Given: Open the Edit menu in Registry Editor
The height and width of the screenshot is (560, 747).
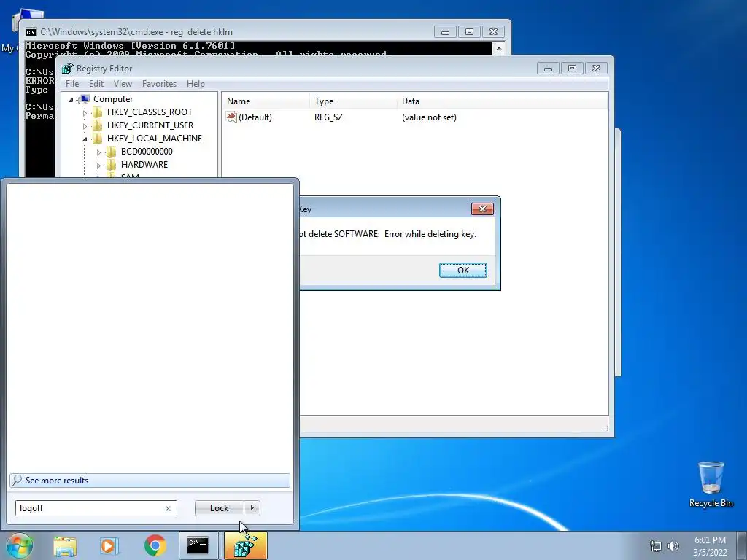Looking at the screenshot, I should click(96, 84).
